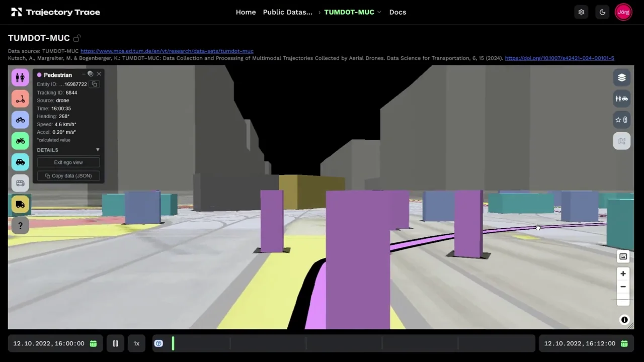The width and height of the screenshot is (644, 362).
Task: Toggle the bus category filter icon
Action: pyautogui.click(x=20, y=183)
